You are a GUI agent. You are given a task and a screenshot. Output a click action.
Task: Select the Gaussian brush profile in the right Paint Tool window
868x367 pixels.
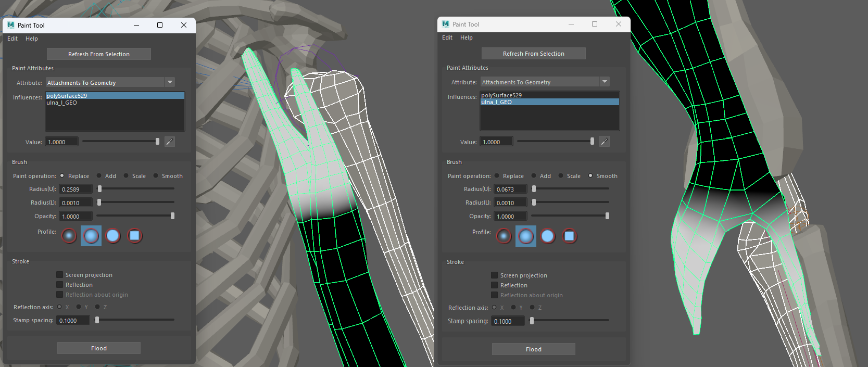point(504,236)
